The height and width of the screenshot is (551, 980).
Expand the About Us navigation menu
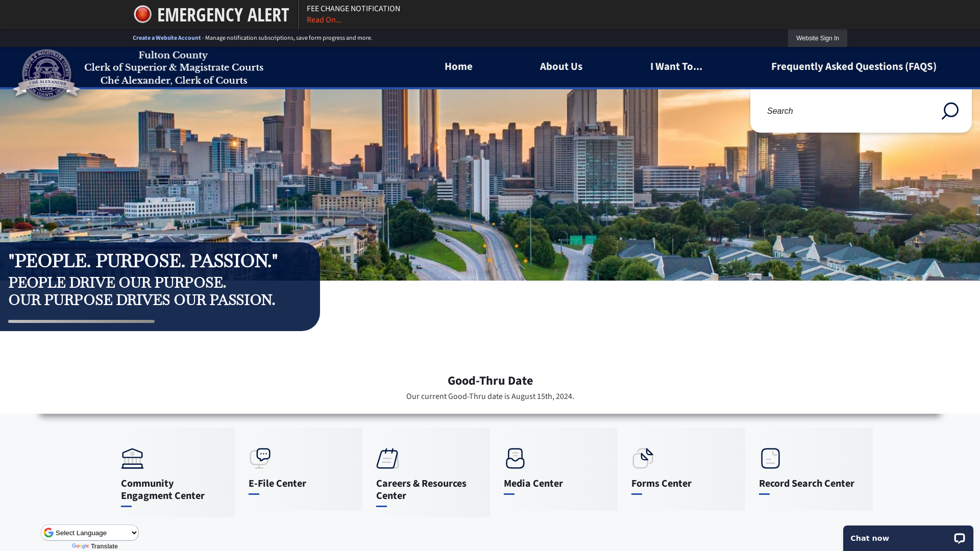(561, 65)
